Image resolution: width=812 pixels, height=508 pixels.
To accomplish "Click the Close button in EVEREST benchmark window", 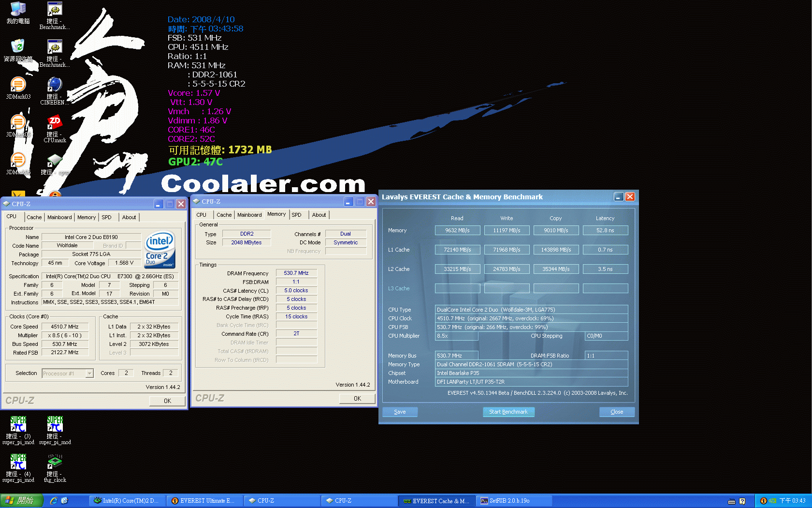I will [617, 412].
